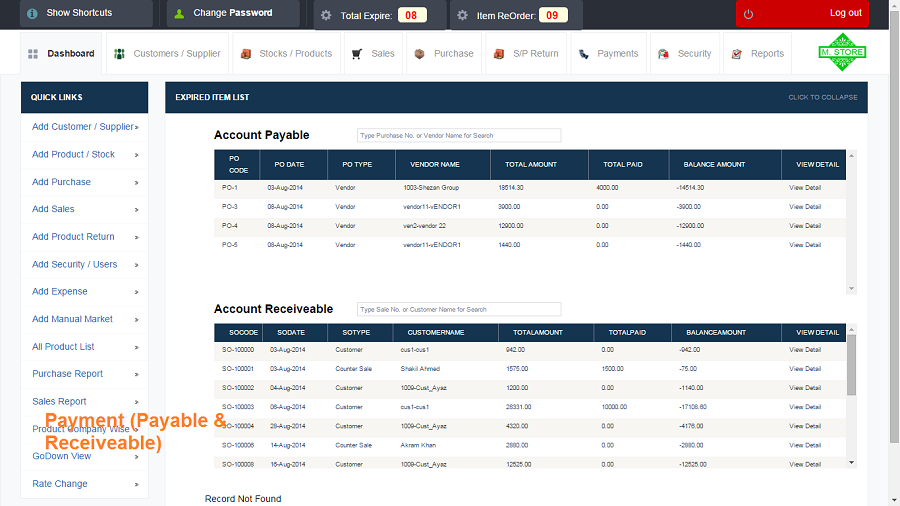The width and height of the screenshot is (900, 506).
Task: Click Account Payable table scroll down arrow
Action: click(x=852, y=289)
